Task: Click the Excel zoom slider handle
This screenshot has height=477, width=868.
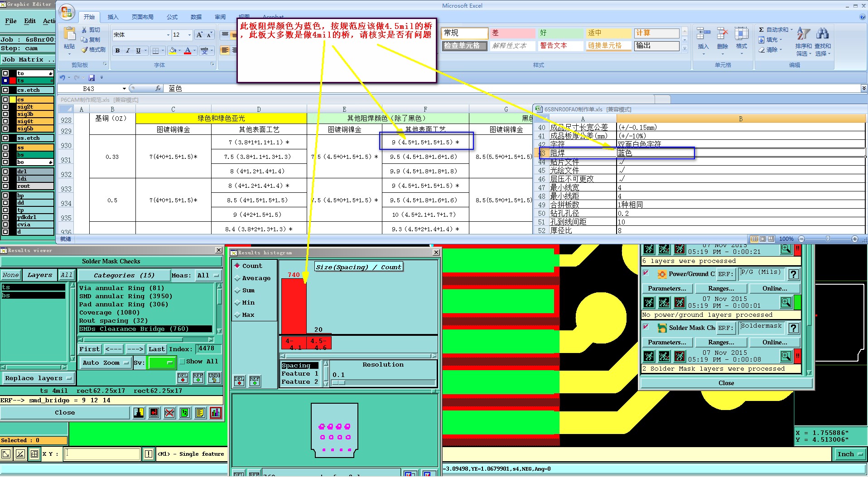Action: click(x=828, y=238)
